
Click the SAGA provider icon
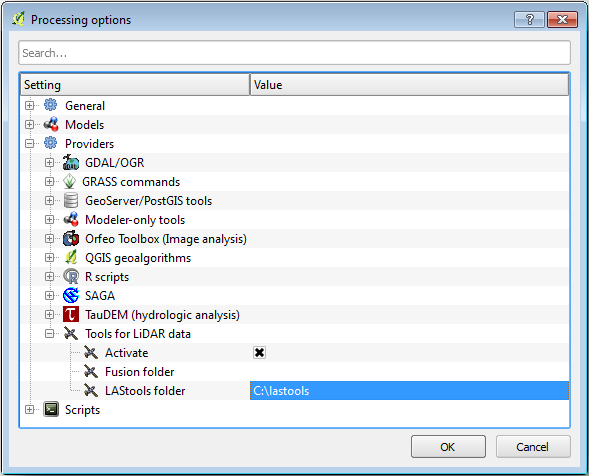pyautogui.click(x=71, y=295)
